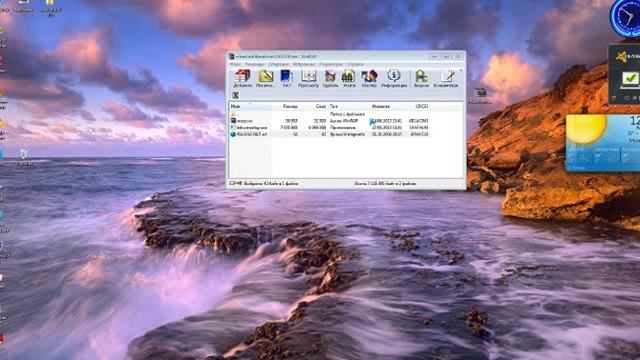The height and width of the screenshot is (360, 640).
Task: Sort by Packed (Сжат) column header
Action: pyautogui.click(x=313, y=106)
